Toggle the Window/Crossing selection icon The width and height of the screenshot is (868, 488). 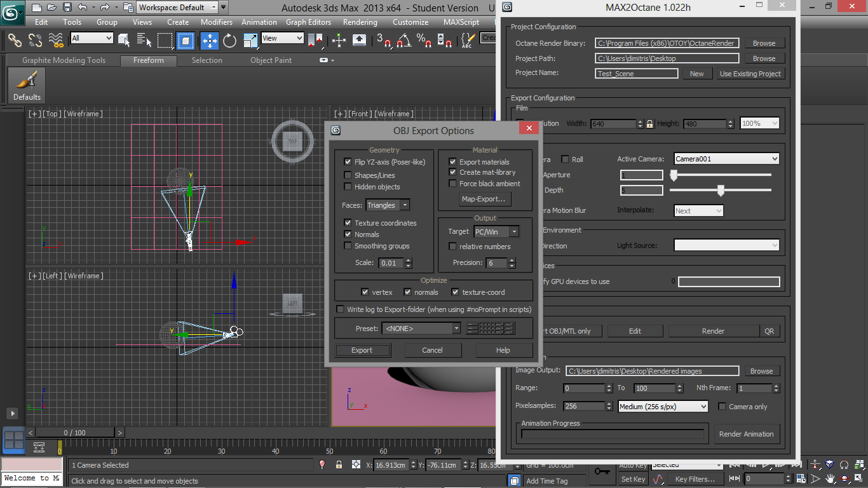click(186, 40)
